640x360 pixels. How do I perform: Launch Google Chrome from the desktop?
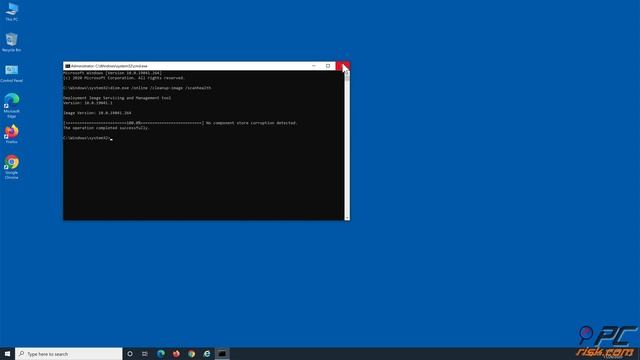(x=11, y=167)
